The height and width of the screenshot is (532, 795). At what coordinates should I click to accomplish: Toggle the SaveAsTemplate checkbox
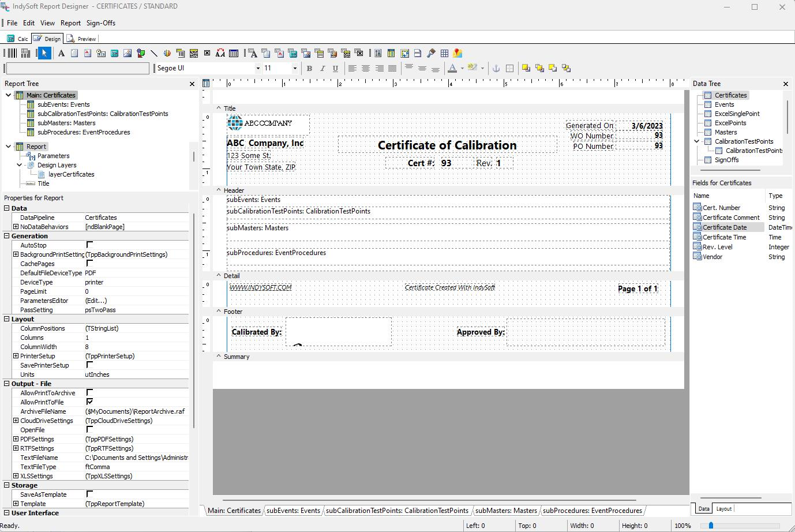coord(89,494)
